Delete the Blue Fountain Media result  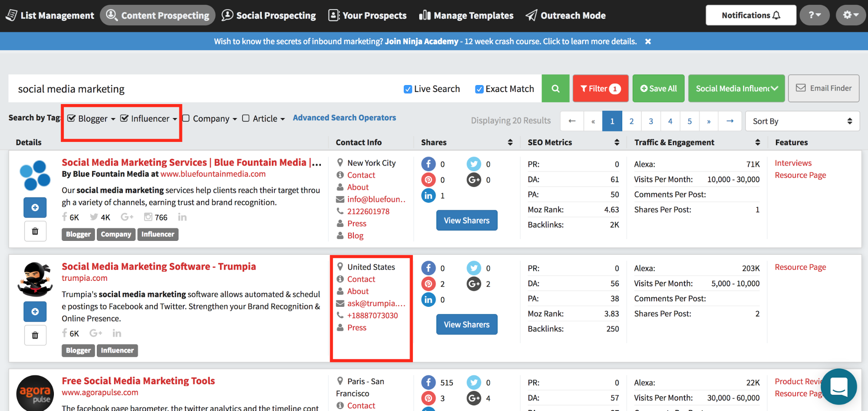pyautogui.click(x=35, y=231)
